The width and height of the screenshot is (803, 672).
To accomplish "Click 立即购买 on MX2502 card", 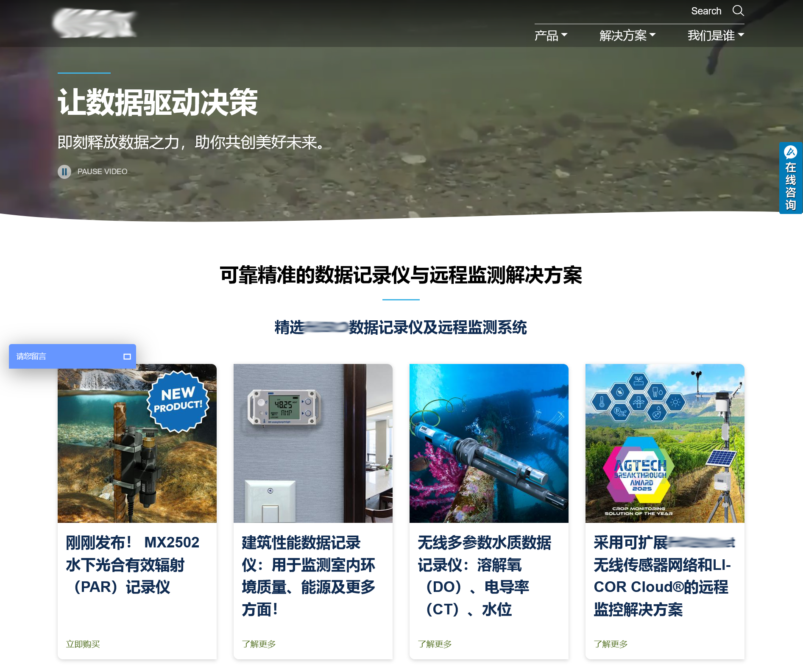I will 83,644.
